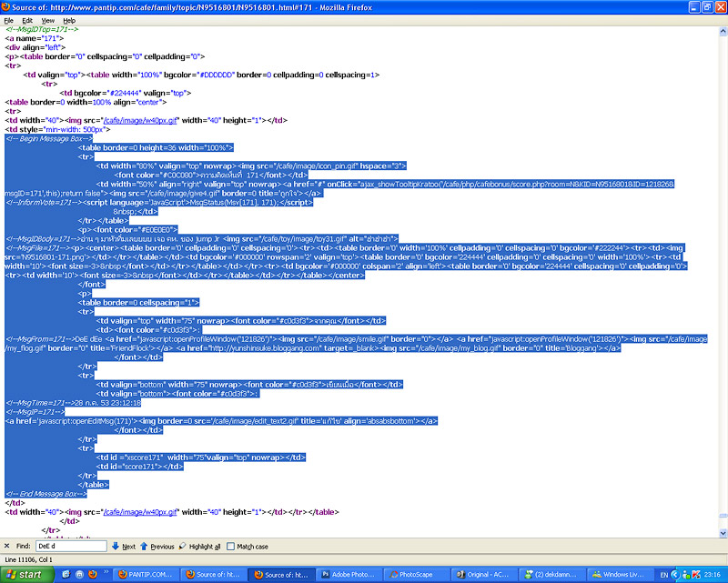Click the '<table border=0 height=36' line
This screenshot has height=583, width=728.
[x=156, y=147]
